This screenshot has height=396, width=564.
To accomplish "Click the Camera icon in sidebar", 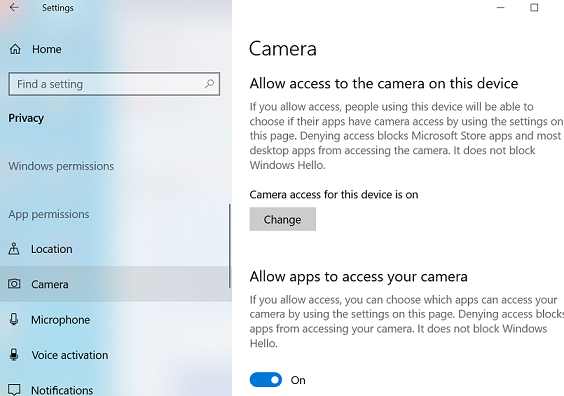I will click(14, 284).
